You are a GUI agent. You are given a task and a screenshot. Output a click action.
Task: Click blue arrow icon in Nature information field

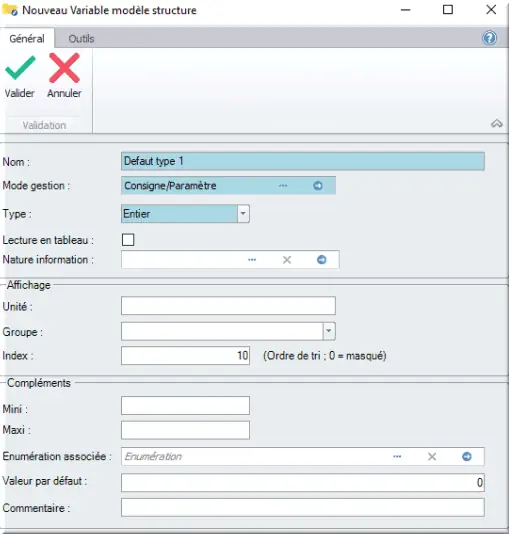321,260
